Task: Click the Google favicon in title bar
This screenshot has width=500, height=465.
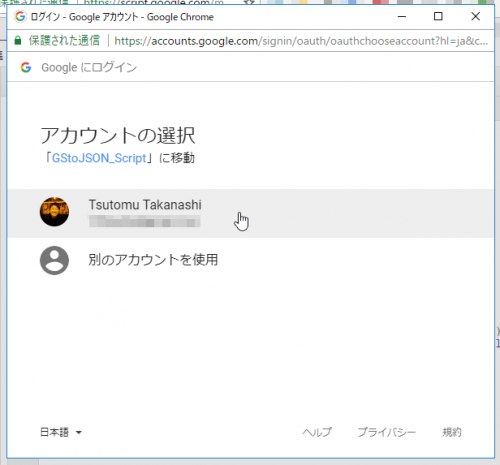Action: [20, 16]
